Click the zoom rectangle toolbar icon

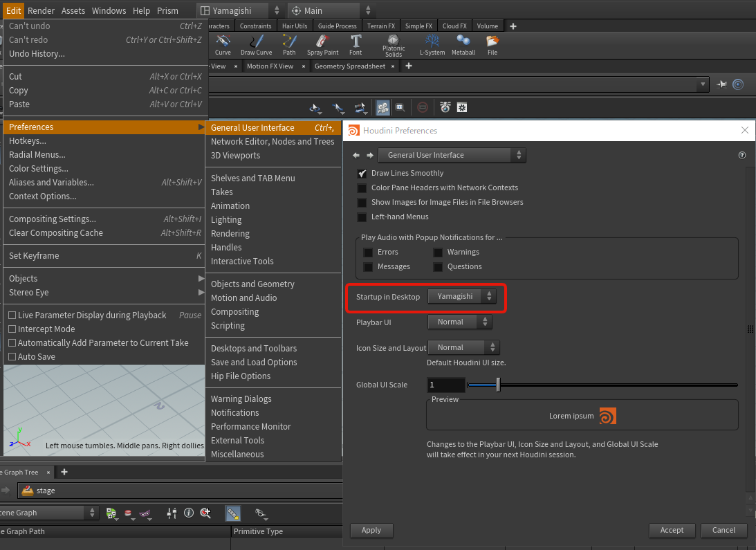tap(400, 107)
